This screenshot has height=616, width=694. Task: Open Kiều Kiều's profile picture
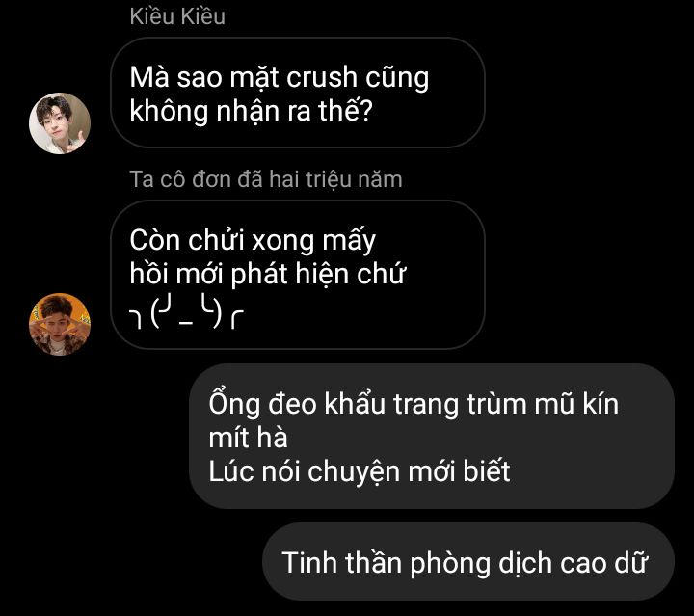click(60, 123)
